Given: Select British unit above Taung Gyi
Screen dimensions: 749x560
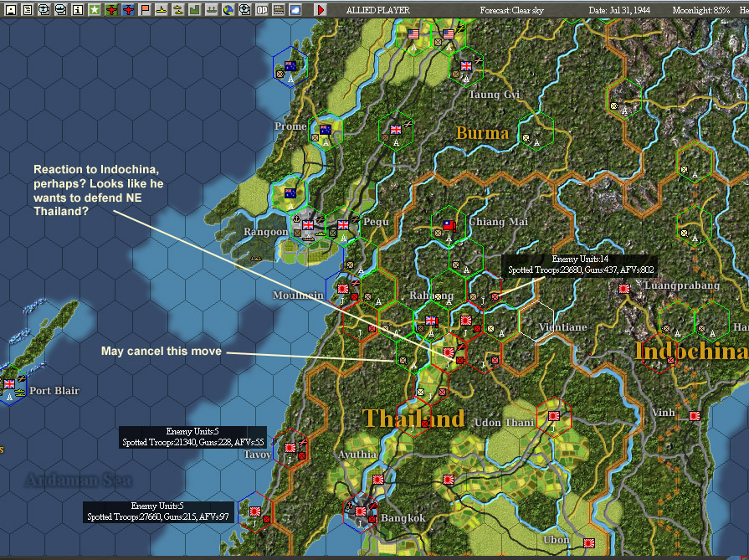Looking at the screenshot, I should point(466,66).
